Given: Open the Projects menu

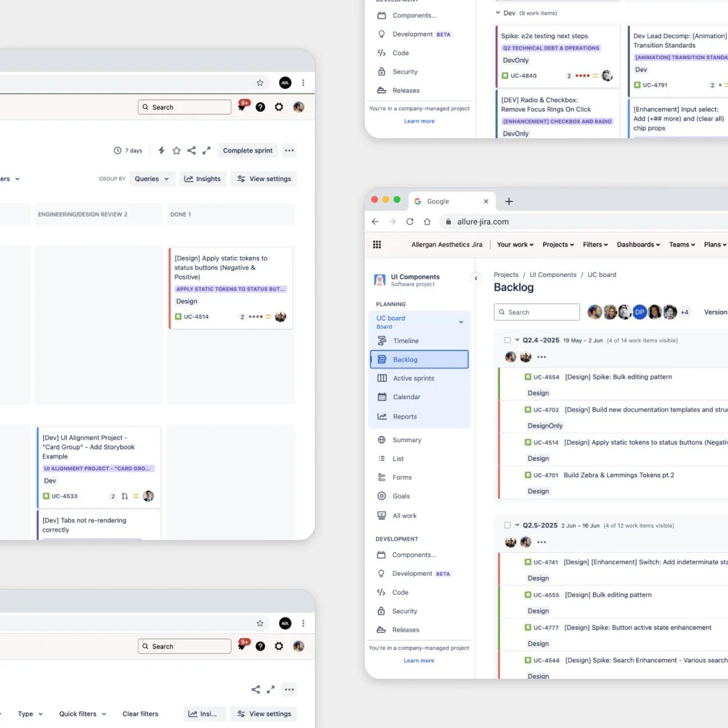Looking at the screenshot, I should 558,245.
